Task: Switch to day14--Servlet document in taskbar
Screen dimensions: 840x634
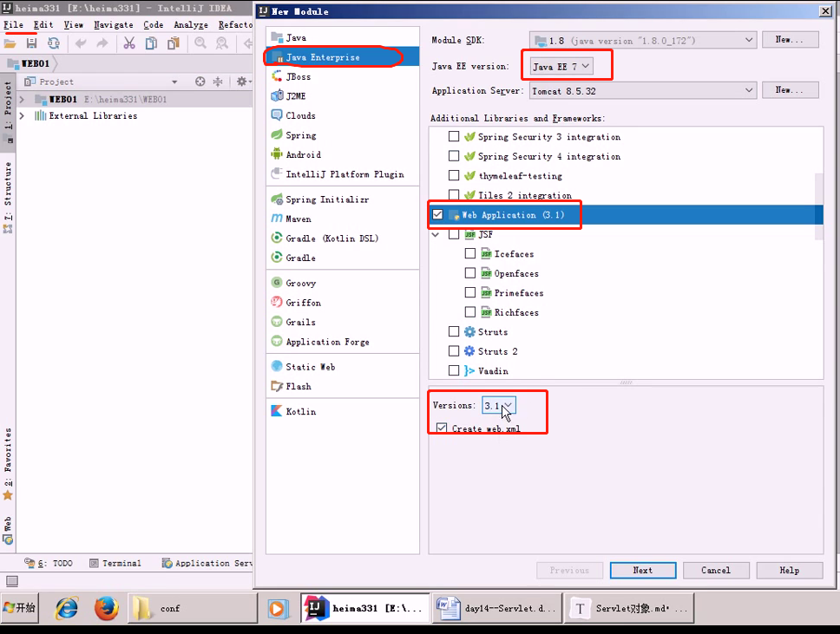Action: [498, 608]
